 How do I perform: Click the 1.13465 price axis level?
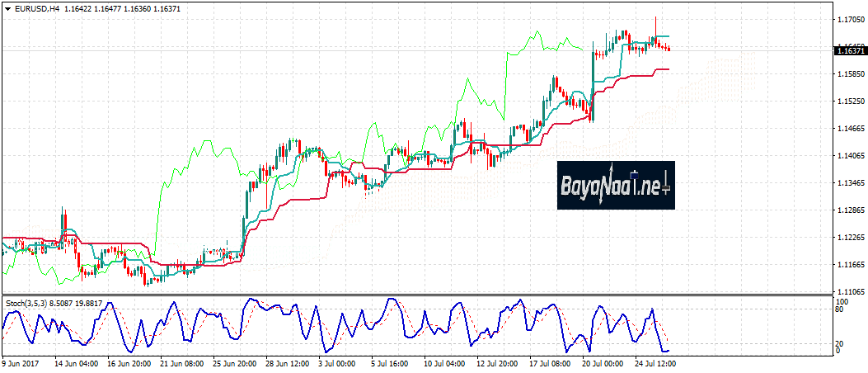pyautogui.click(x=849, y=183)
